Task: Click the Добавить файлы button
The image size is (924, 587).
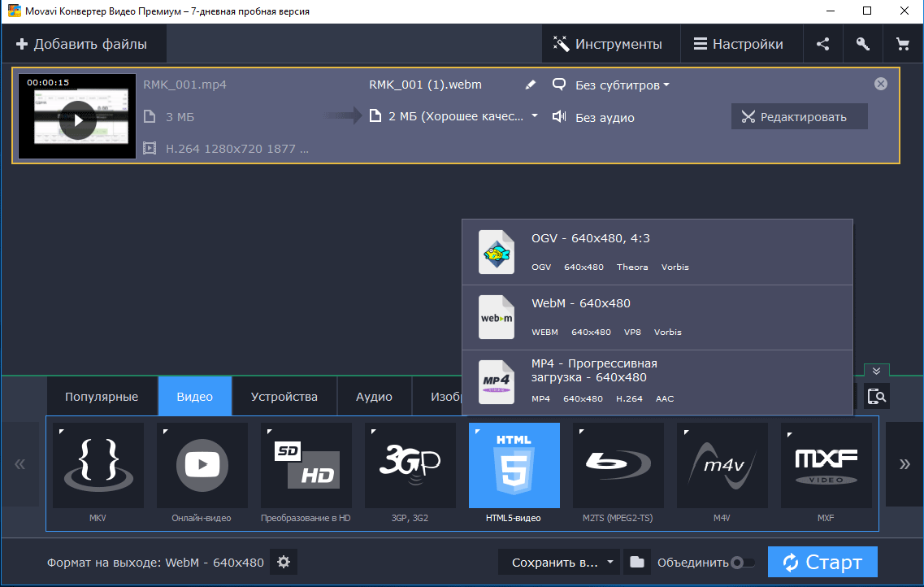Action: pyautogui.click(x=83, y=44)
